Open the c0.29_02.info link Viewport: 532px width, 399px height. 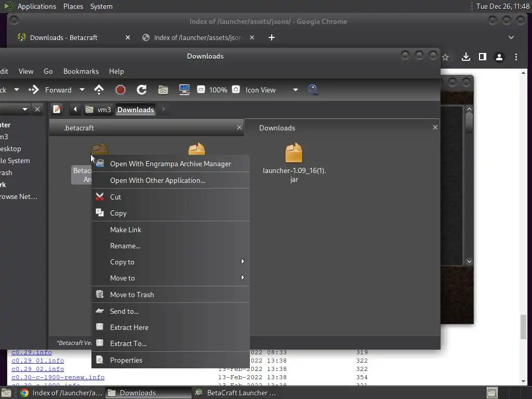[37, 369]
